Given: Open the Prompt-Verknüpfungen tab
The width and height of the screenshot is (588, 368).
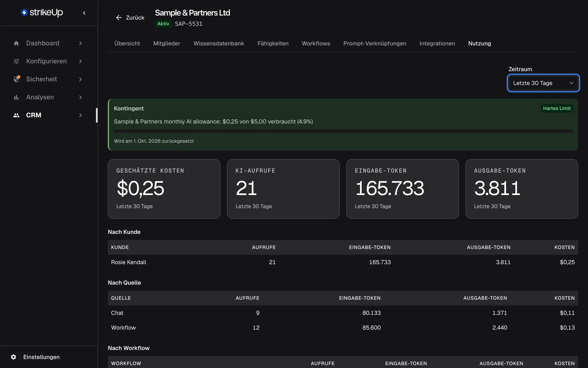Looking at the screenshot, I should 375,44.
